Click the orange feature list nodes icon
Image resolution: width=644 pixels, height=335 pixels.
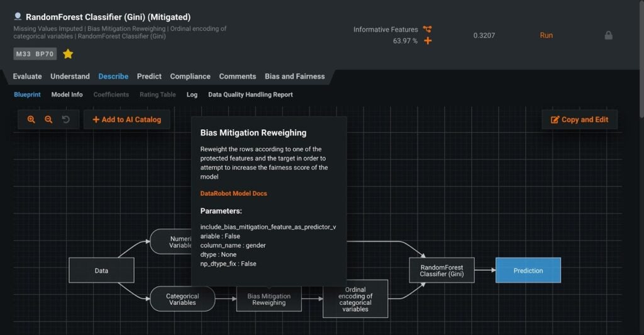428,30
